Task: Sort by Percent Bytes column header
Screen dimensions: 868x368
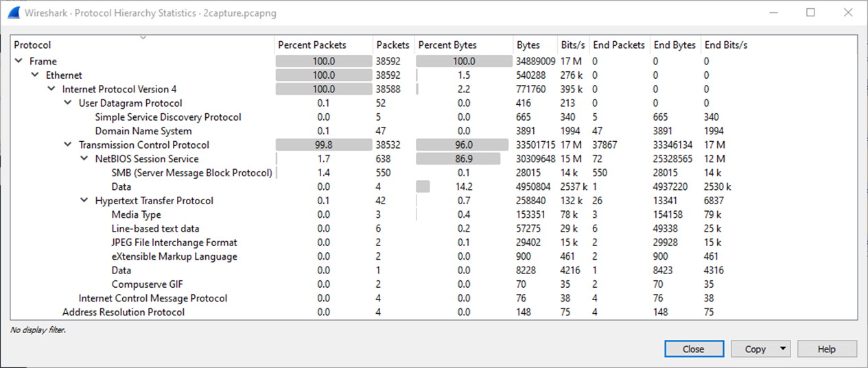Action: [x=447, y=45]
